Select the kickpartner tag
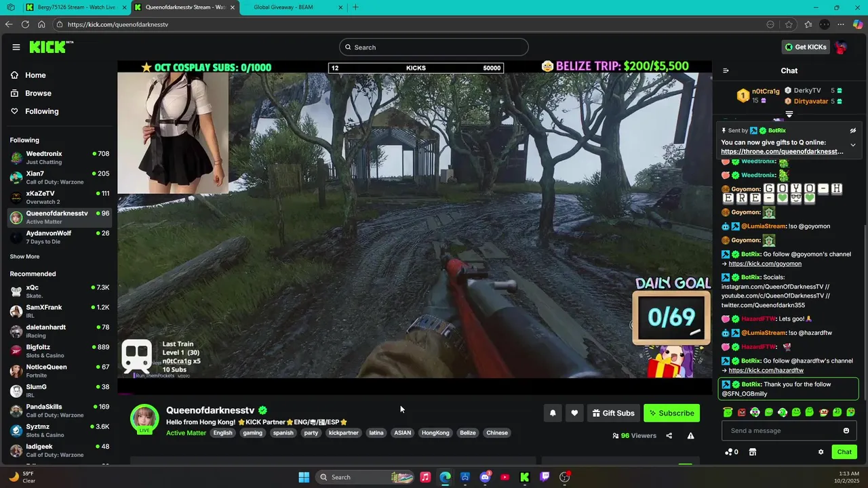The height and width of the screenshot is (488, 868). pyautogui.click(x=344, y=433)
